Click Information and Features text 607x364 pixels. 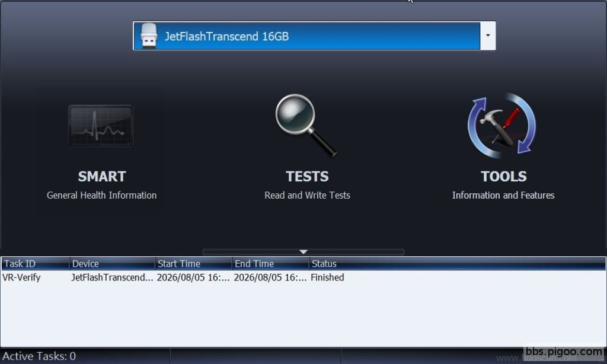click(x=503, y=195)
